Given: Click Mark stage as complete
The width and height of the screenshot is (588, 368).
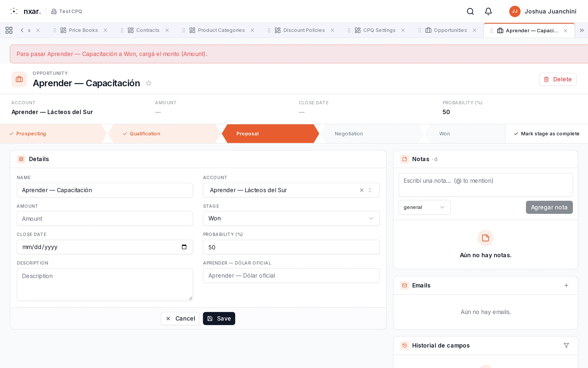Looking at the screenshot, I should point(547,134).
